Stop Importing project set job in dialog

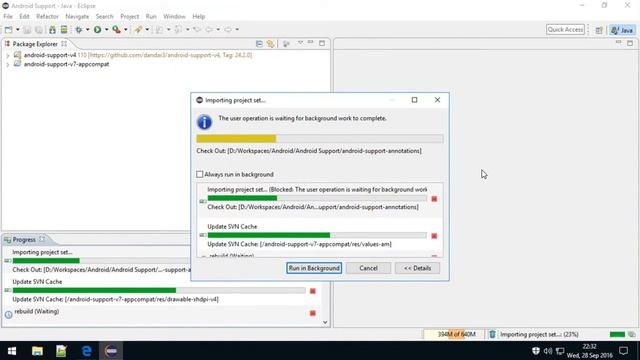(x=434, y=199)
